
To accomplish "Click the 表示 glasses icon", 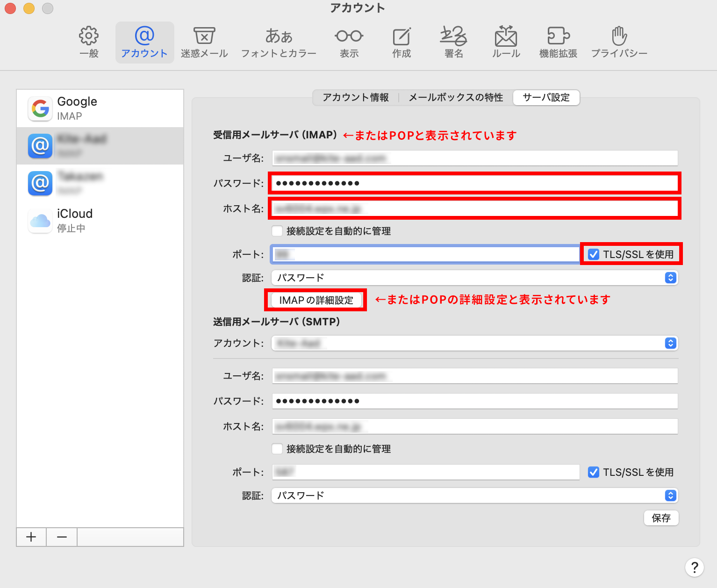I will click(x=349, y=42).
